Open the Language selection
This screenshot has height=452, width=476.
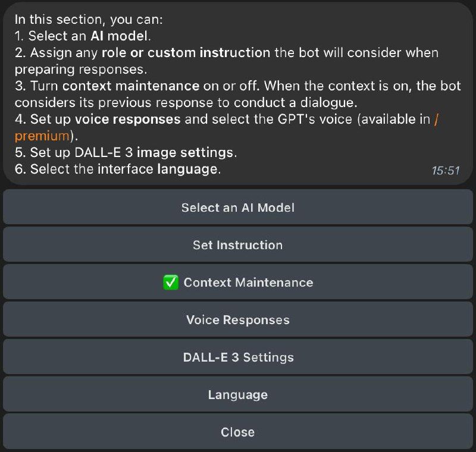(238, 394)
